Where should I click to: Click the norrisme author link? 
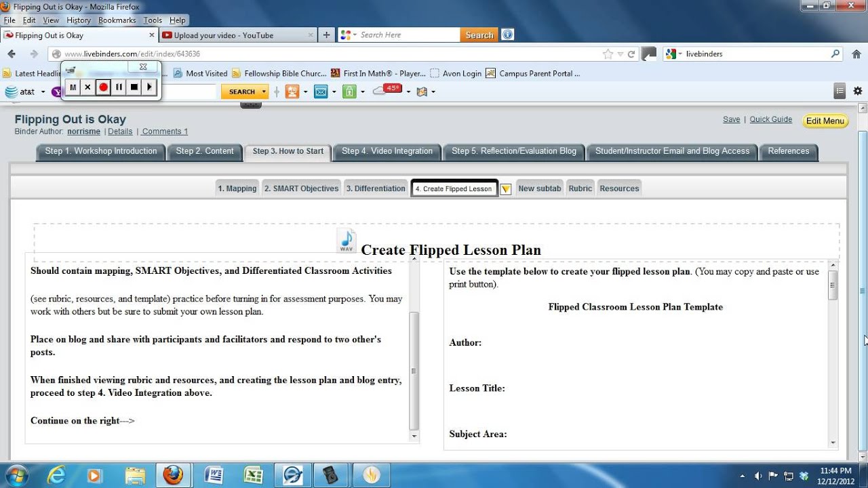tap(83, 131)
